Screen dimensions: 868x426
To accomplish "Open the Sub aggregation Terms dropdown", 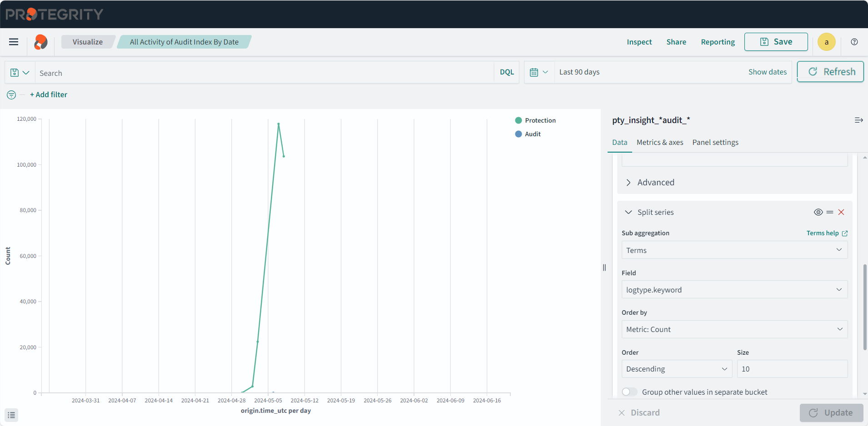I will click(x=734, y=250).
